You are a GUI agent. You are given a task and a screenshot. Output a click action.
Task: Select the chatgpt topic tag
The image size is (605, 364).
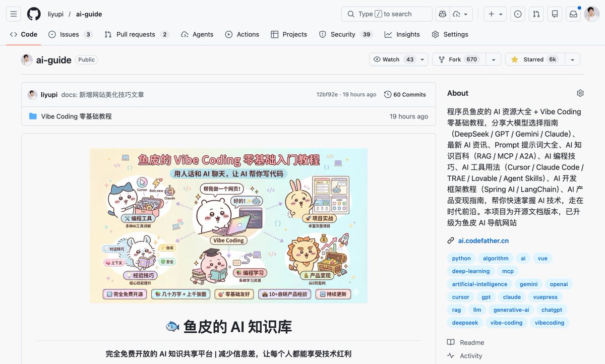coord(552,310)
